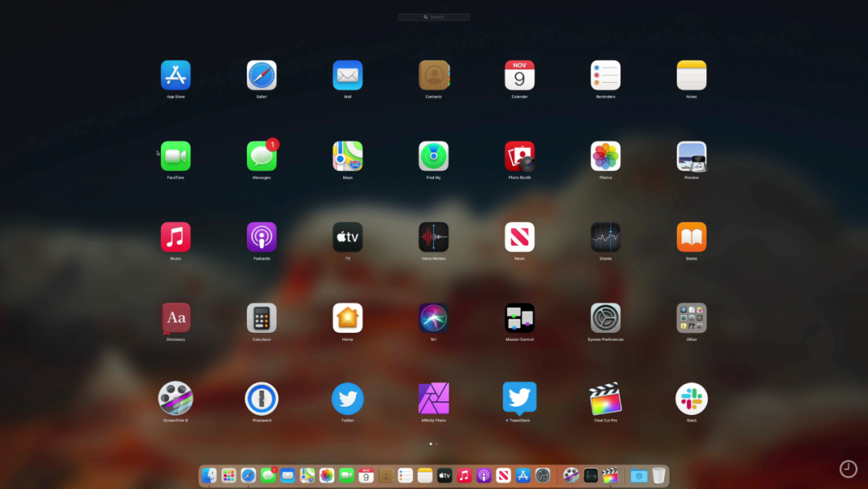The image size is (868, 489).
Task: Activate the Siri app icon
Action: [x=433, y=318]
